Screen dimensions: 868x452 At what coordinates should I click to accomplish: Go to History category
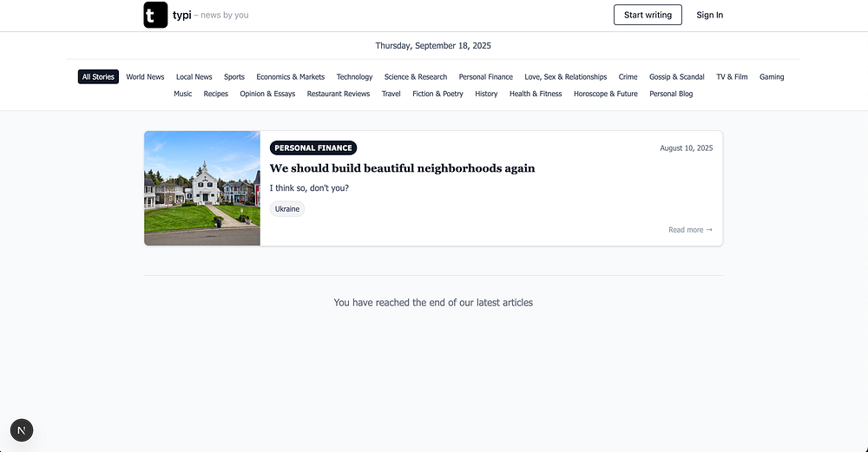[486, 94]
